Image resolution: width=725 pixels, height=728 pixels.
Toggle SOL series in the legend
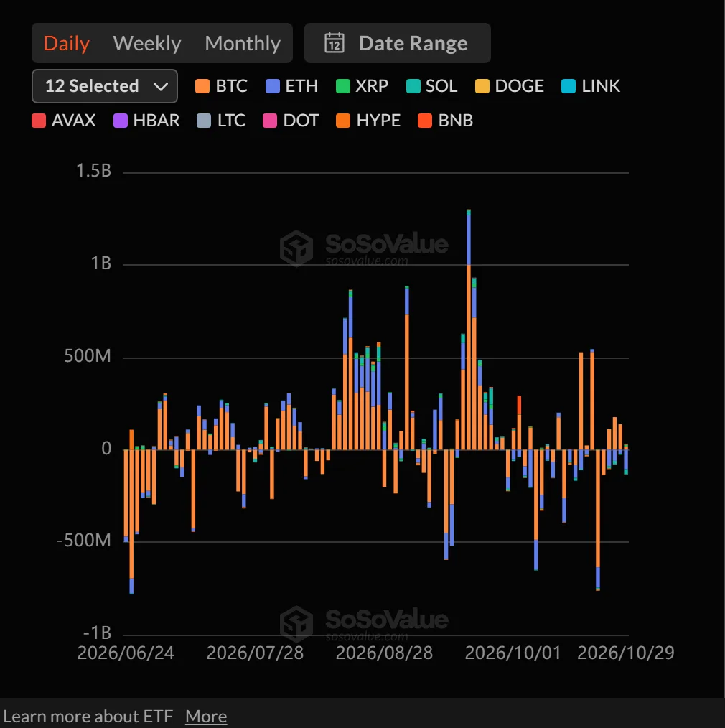point(431,86)
